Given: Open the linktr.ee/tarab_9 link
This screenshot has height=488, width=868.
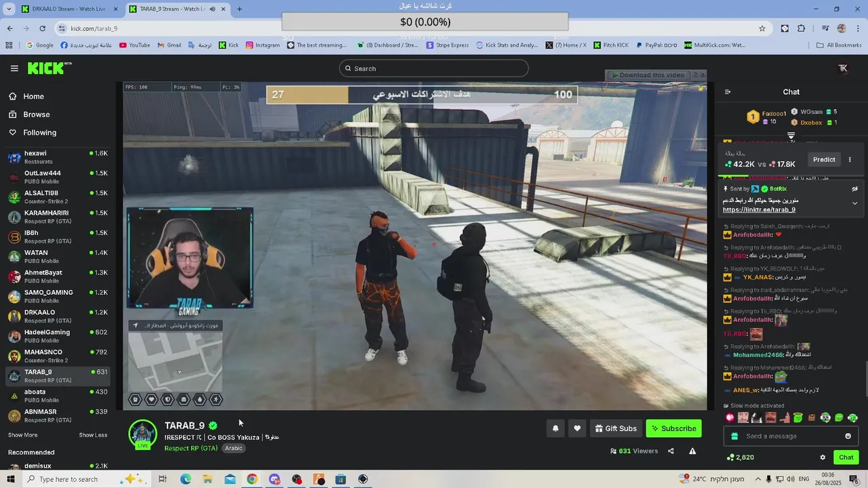Looking at the screenshot, I should pos(759,210).
